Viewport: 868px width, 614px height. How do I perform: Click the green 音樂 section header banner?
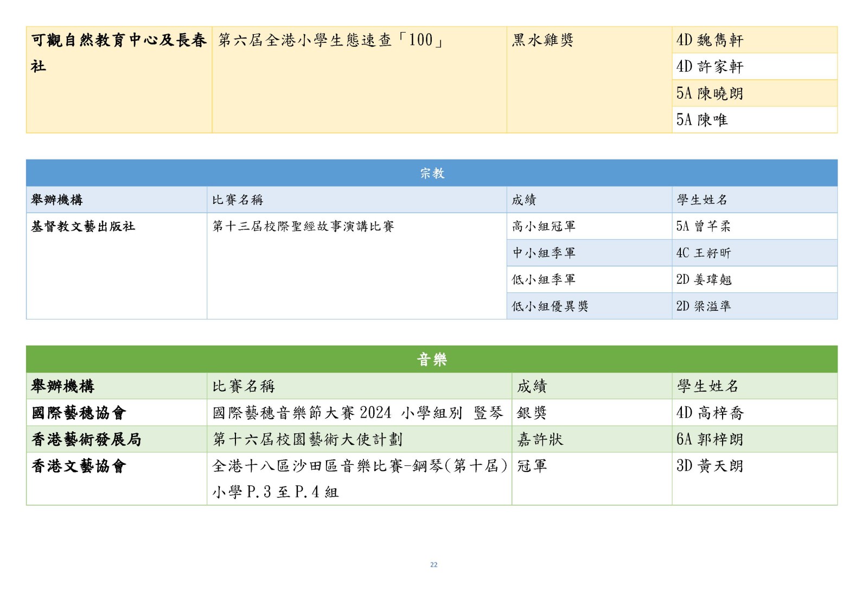tap(431, 359)
